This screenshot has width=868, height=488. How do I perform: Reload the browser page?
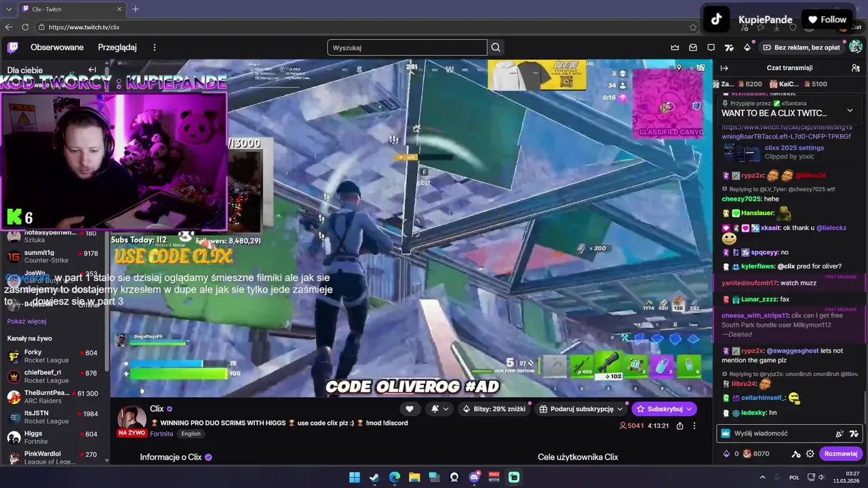pos(25,27)
